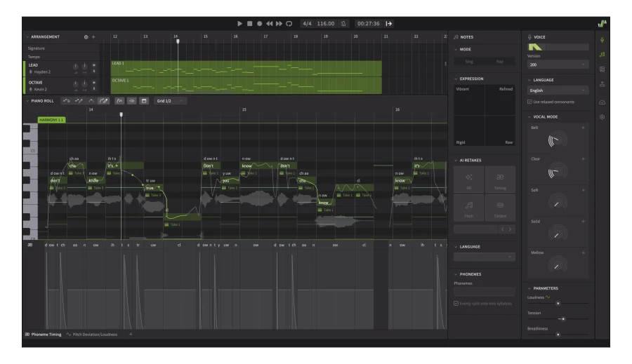
Task: Click the plus icon beside Belt
Action: tap(584, 128)
